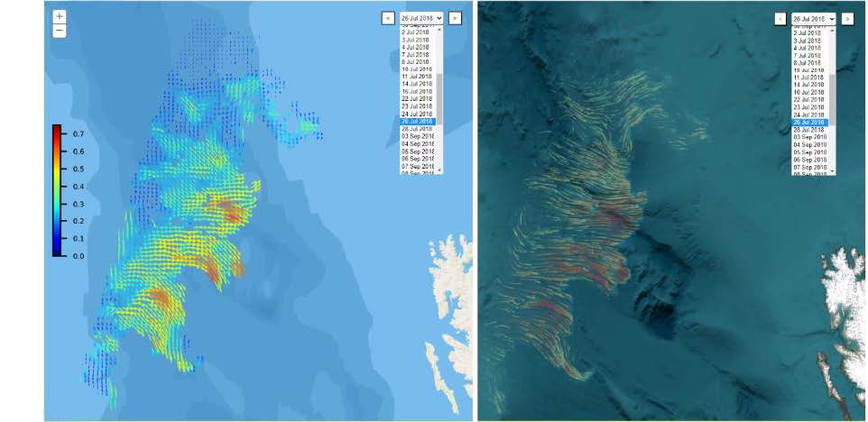Click the red top of the velocity color scale

56,131
